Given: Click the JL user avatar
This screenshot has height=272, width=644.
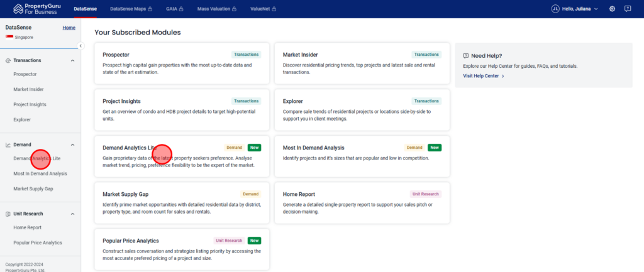Looking at the screenshot, I should [x=555, y=9].
